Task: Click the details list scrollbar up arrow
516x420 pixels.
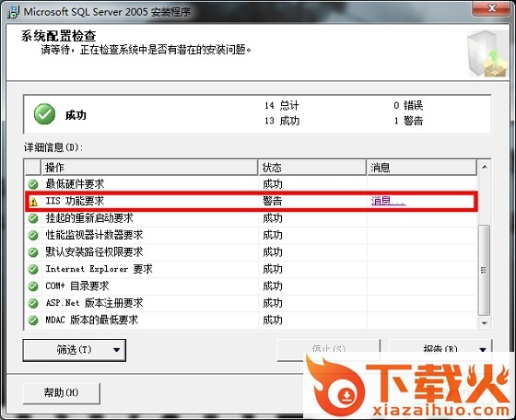Action: (x=485, y=167)
